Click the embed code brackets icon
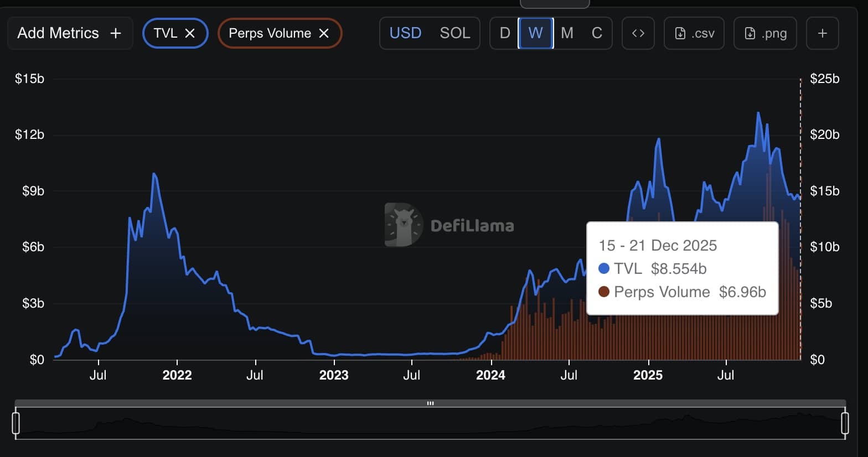 (x=638, y=33)
